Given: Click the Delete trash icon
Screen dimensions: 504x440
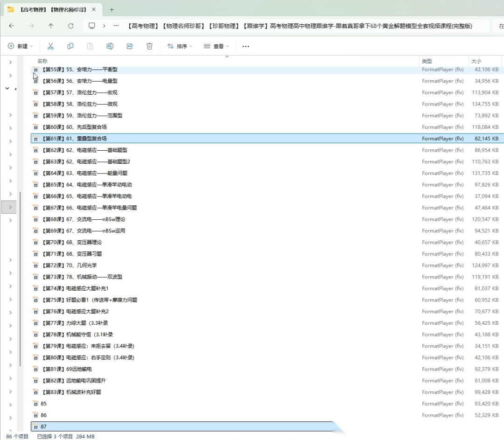Looking at the screenshot, I should coord(149,46).
